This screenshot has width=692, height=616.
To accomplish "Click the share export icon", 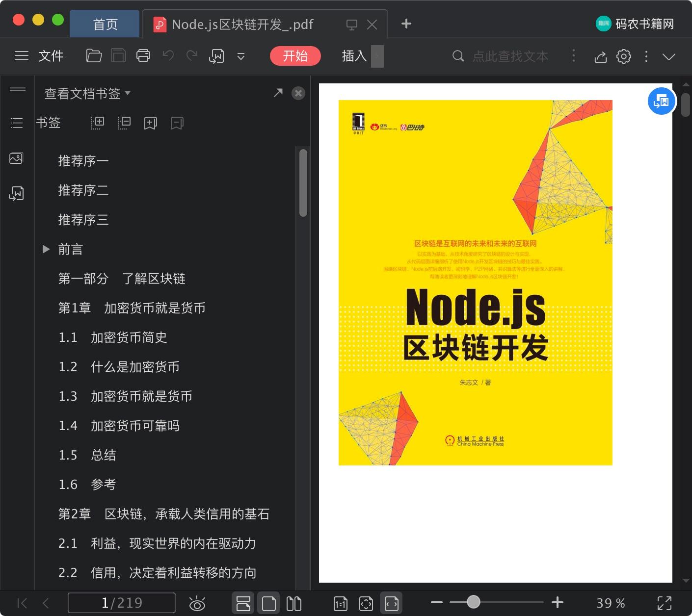I will click(601, 57).
